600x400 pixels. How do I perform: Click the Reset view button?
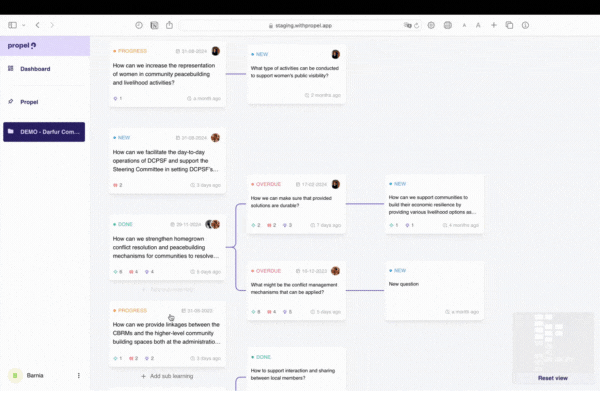[x=552, y=378]
